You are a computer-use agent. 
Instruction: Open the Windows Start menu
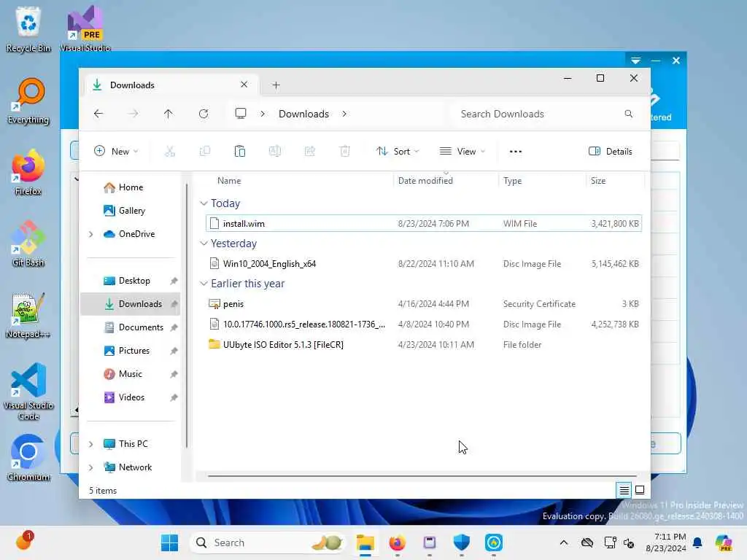tap(169, 542)
